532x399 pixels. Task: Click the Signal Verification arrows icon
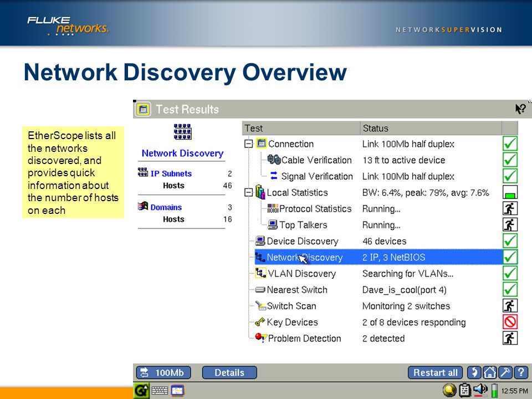point(274,176)
